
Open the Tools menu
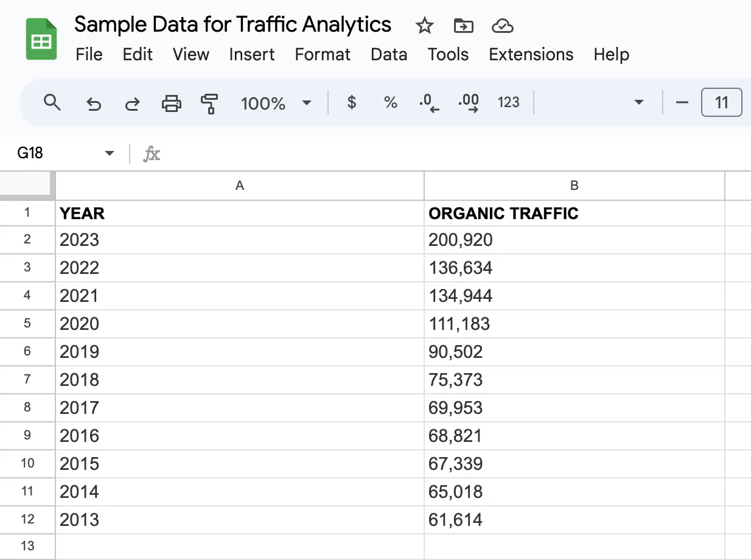coord(448,54)
